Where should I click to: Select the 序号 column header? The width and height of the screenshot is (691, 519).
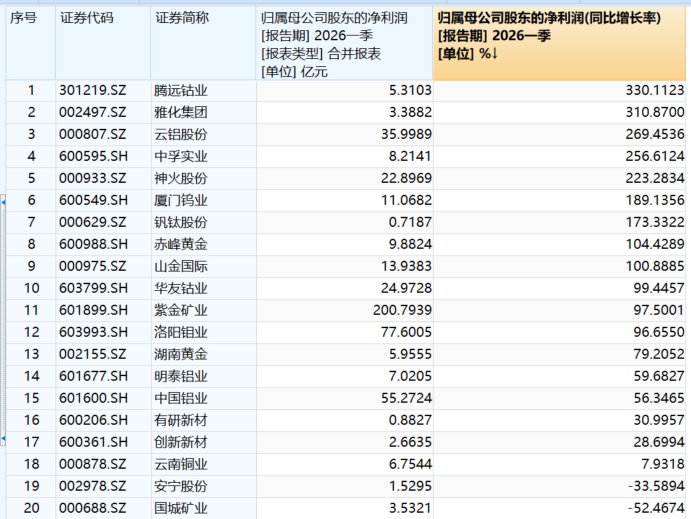tap(23, 18)
